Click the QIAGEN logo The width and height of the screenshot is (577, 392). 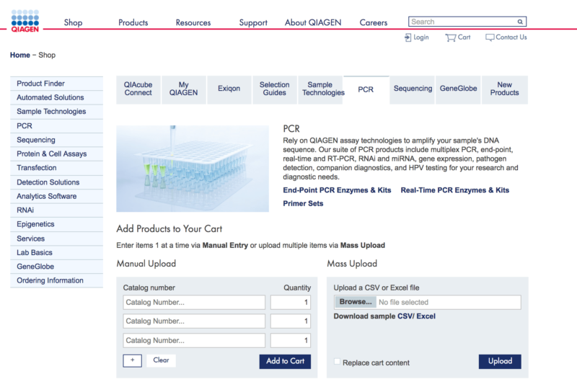[25, 21]
